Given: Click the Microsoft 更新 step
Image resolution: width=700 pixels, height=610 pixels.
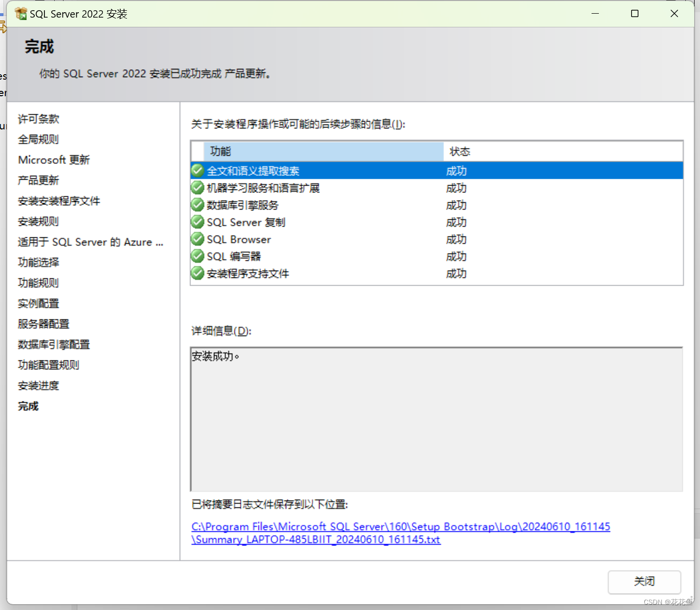Looking at the screenshot, I should 54,160.
